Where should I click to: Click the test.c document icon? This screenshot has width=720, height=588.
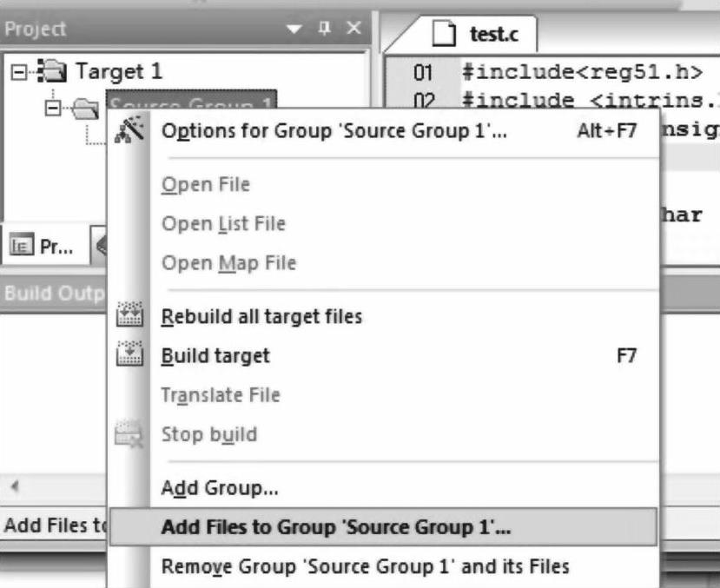coord(444,33)
